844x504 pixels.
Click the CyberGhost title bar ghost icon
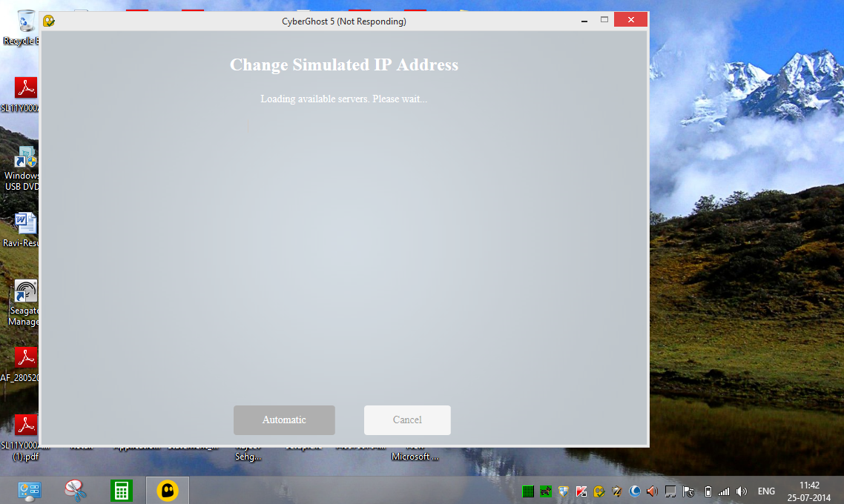[x=49, y=21]
